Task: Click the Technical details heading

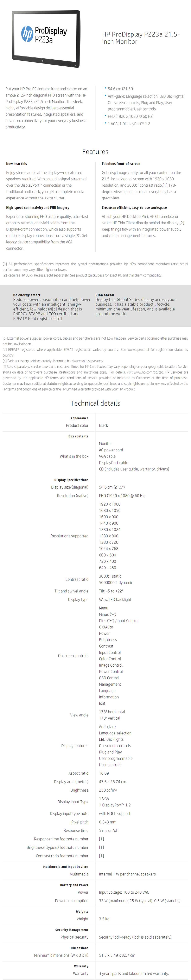Action: coord(95,403)
